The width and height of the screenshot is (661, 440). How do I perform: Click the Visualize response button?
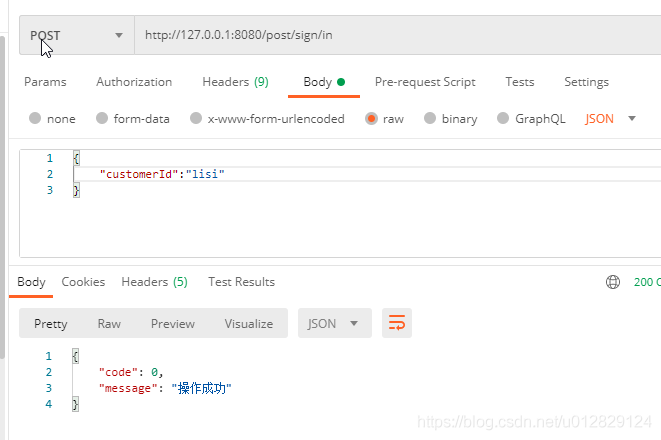pos(249,323)
